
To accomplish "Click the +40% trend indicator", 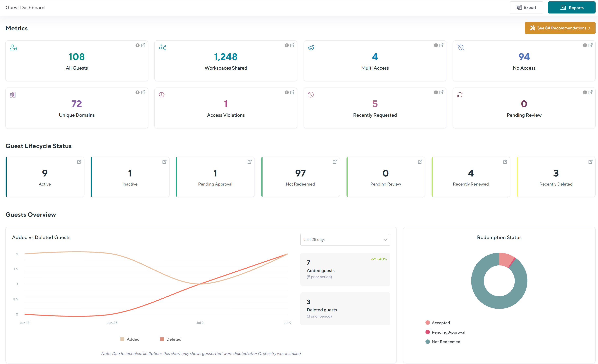I will [x=379, y=259].
